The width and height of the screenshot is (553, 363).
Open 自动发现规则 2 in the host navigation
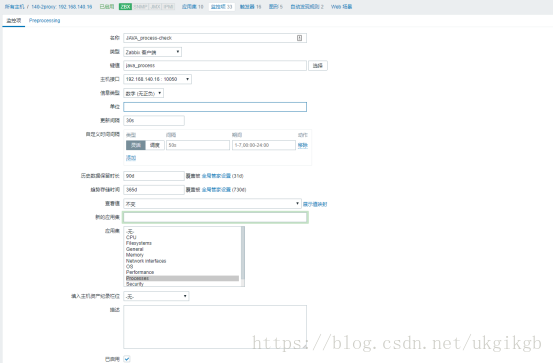pyautogui.click(x=307, y=7)
